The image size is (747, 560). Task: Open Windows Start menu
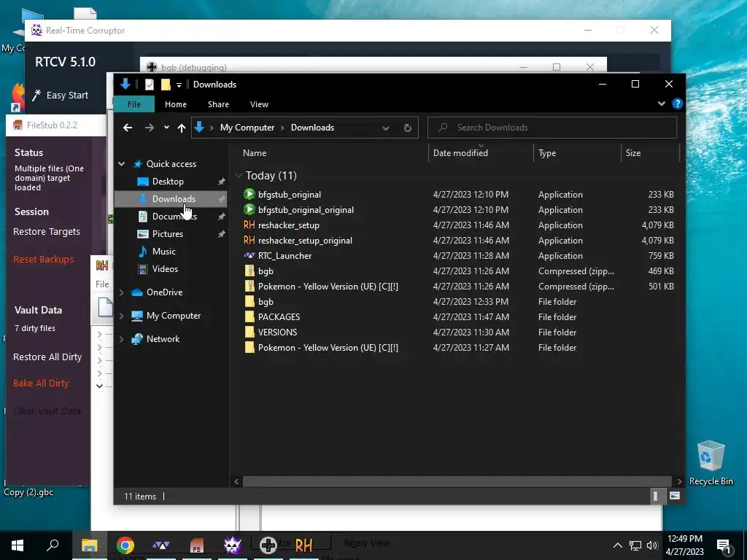click(18, 545)
